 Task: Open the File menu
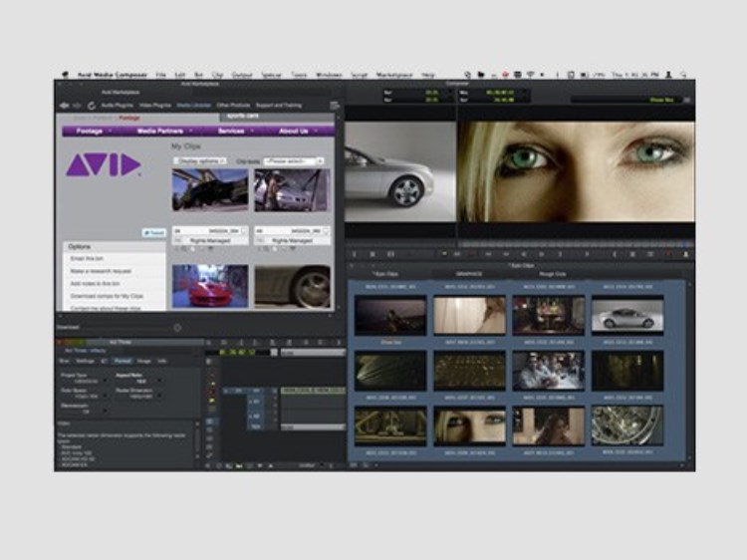[x=160, y=75]
